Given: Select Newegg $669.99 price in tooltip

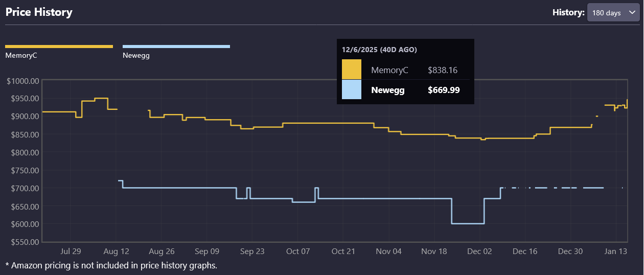Looking at the screenshot, I should click(x=443, y=90).
